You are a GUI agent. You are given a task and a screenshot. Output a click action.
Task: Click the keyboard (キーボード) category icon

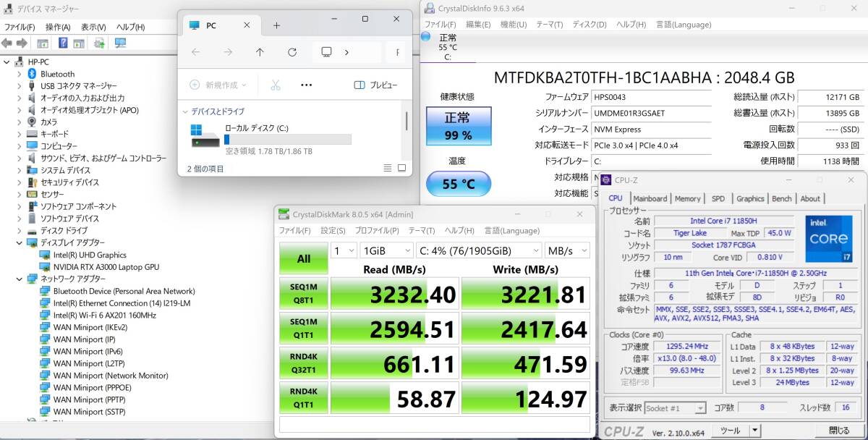[32, 134]
